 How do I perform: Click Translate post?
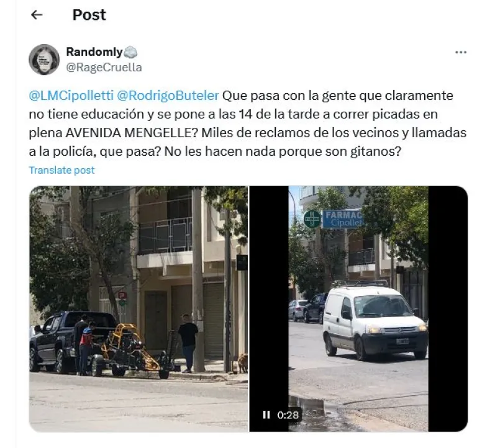tap(61, 170)
